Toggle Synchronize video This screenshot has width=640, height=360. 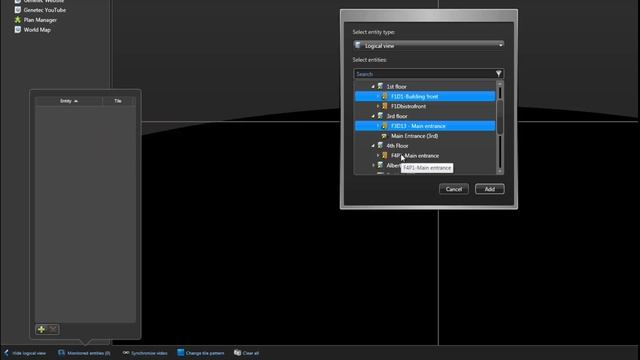(x=145, y=353)
